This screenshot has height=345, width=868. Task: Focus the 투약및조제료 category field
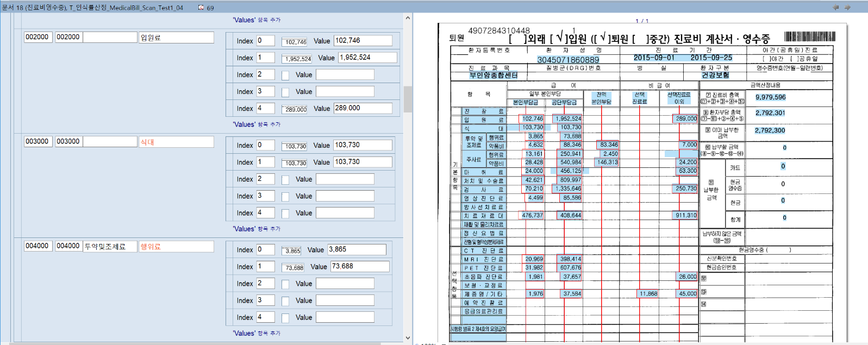click(x=110, y=246)
